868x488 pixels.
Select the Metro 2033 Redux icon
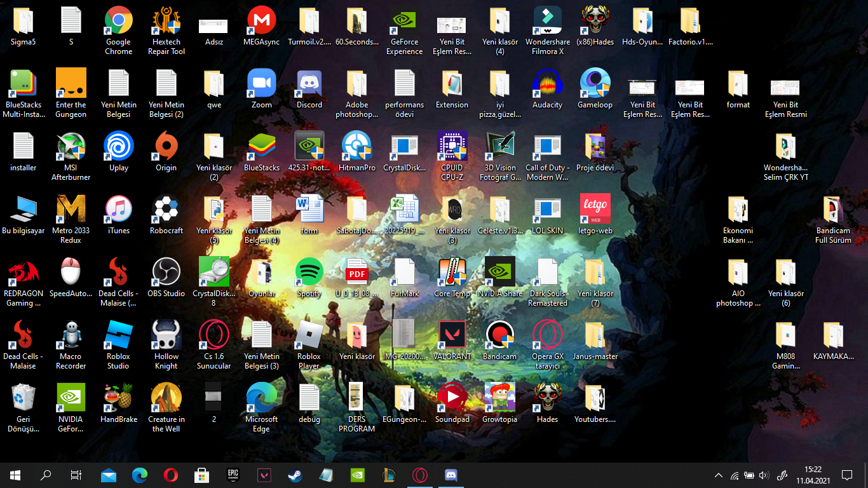tap(71, 219)
